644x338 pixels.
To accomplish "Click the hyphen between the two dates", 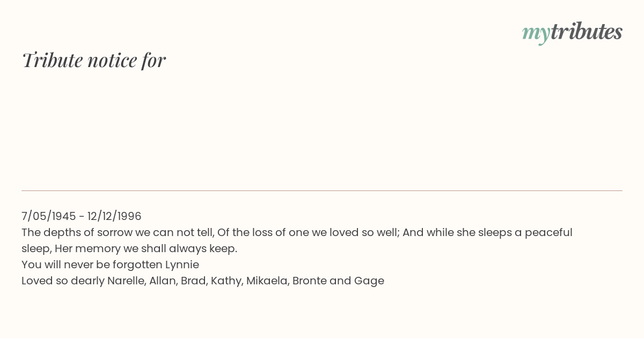I will click(82, 217).
